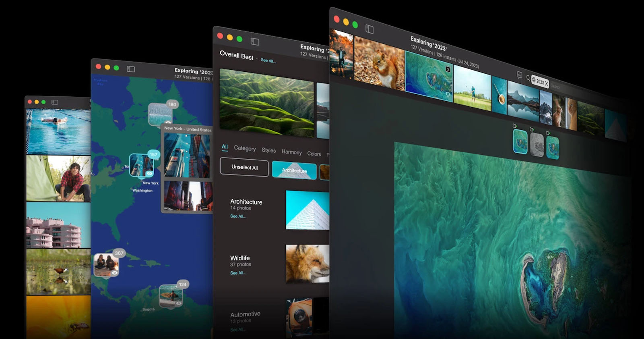Select the third version thumbnail
The height and width of the screenshot is (339, 644).
553,148
